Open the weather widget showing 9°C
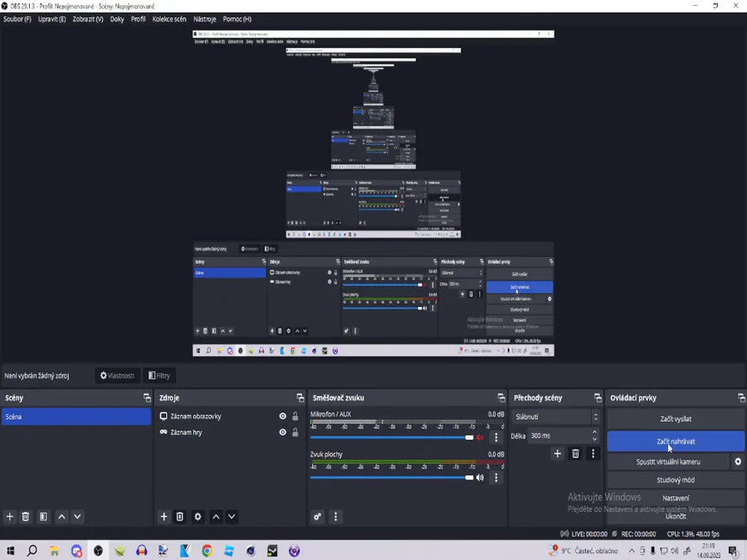The image size is (747, 560). coord(583,551)
